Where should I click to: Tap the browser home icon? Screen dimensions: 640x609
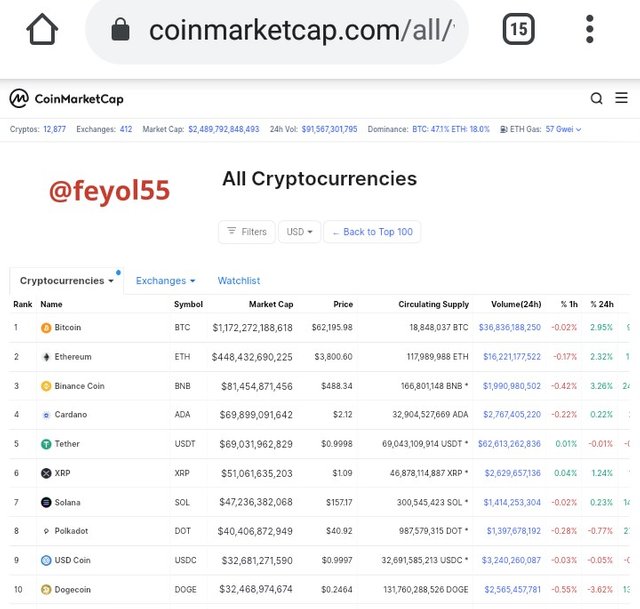[x=42, y=29]
